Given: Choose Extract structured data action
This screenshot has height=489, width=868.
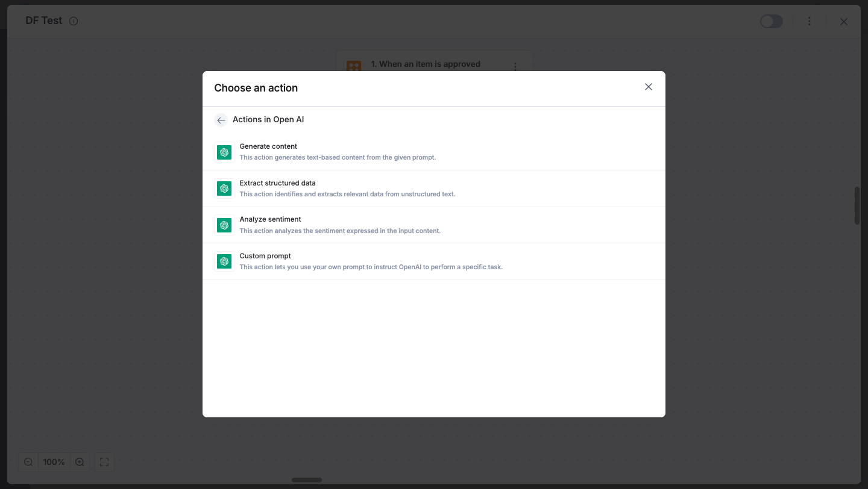Looking at the screenshot, I should (434, 188).
